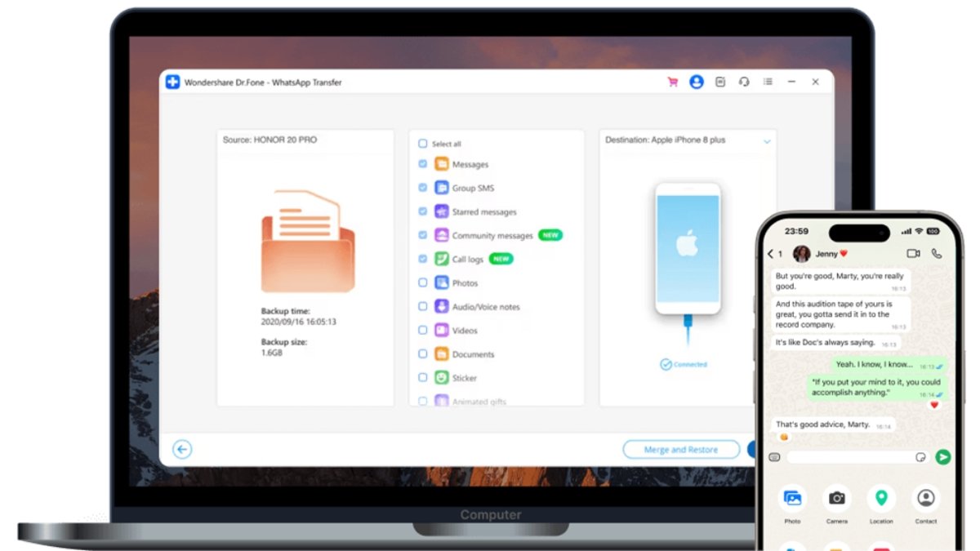
Task: Tap the Photo attachment icon on phone
Action: (x=792, y=498)
